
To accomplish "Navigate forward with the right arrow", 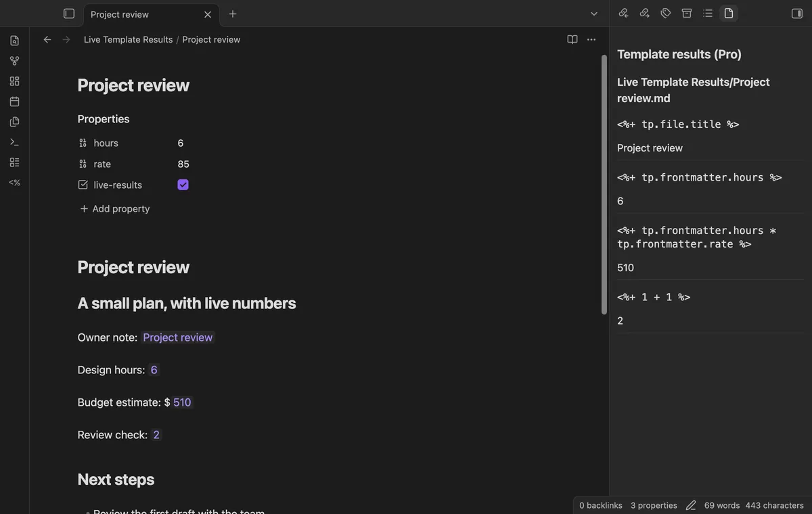I will pyautogui.click(x=66, y=40).
